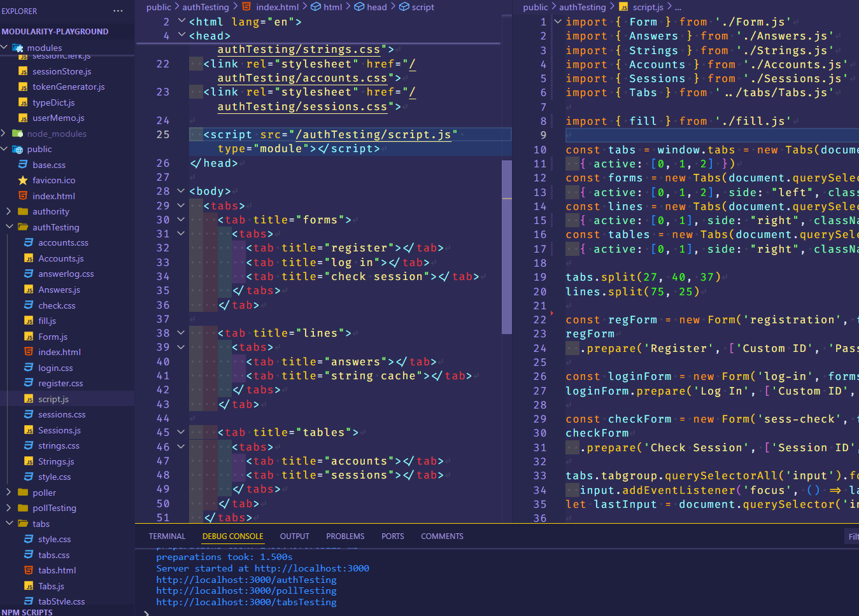Image resolution: width=859 pixels, height=616 pixels.
Task: Click the MODULARITY-PLAYGROUND workspace header
Action: coord(55,31)
